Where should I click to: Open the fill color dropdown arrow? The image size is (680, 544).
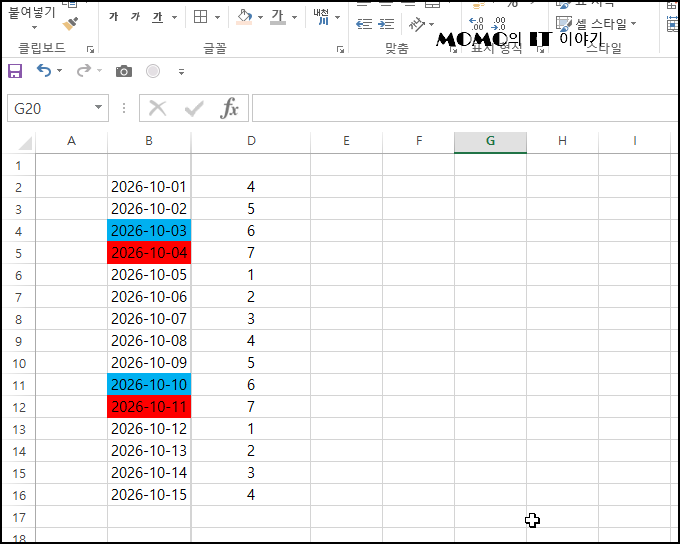(x=260, y=17)
